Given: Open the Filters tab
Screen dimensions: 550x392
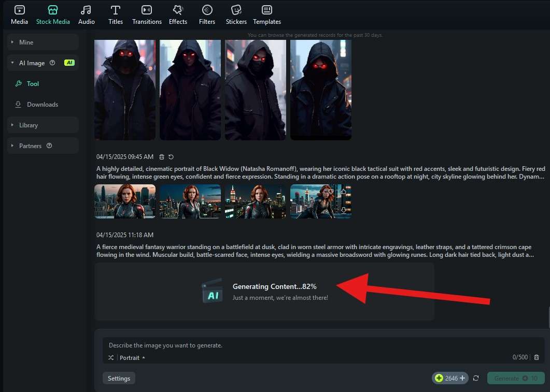Looking at the screenshot, I should coord(207,15).
